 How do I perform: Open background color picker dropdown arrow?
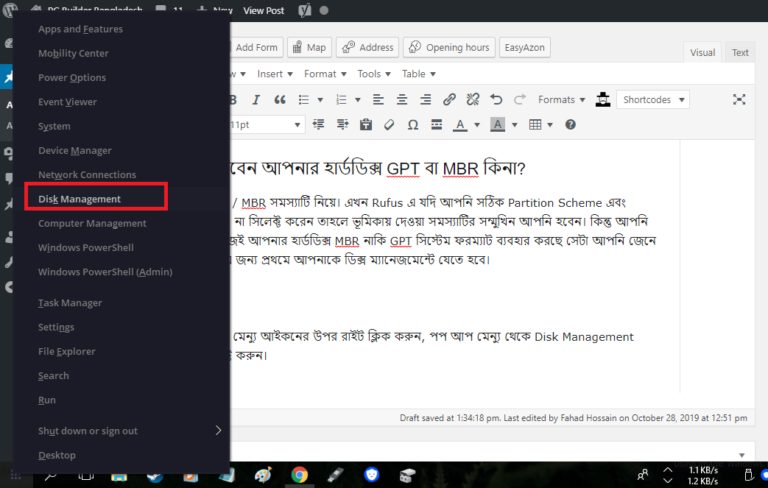click(x=514, y=125)
